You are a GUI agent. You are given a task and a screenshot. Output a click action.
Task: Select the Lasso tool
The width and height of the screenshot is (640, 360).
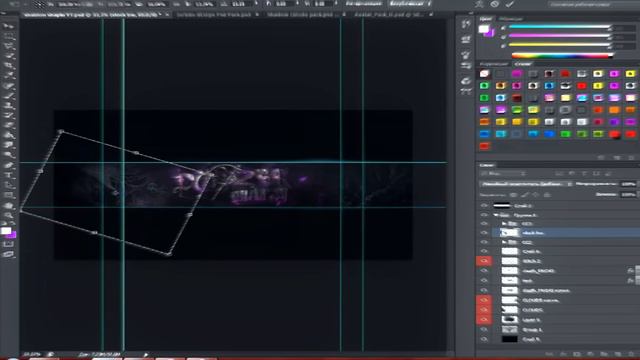(9, 46)
